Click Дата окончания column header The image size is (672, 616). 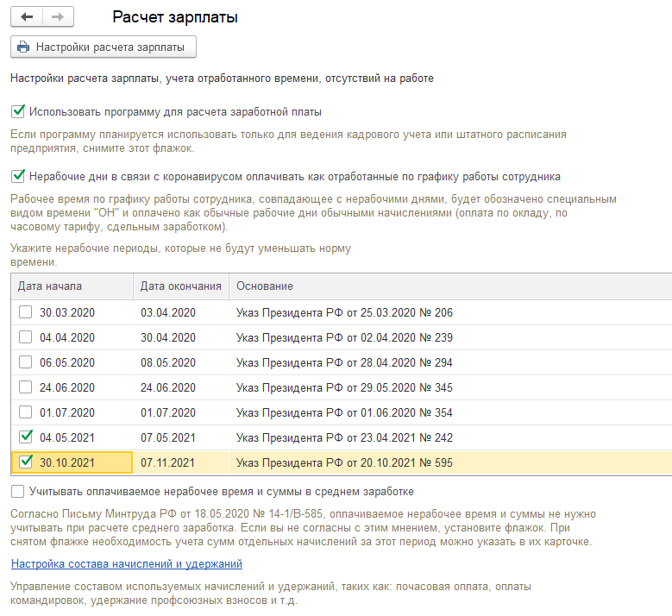tap(180, 286)
